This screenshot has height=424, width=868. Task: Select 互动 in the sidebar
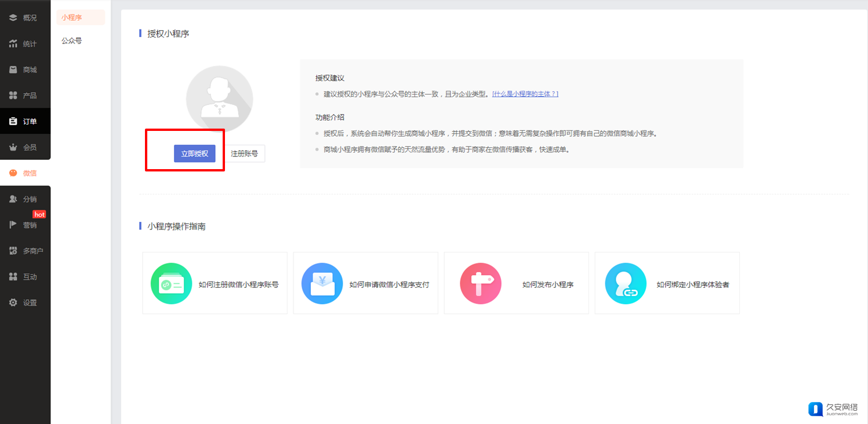coord(25,277)
